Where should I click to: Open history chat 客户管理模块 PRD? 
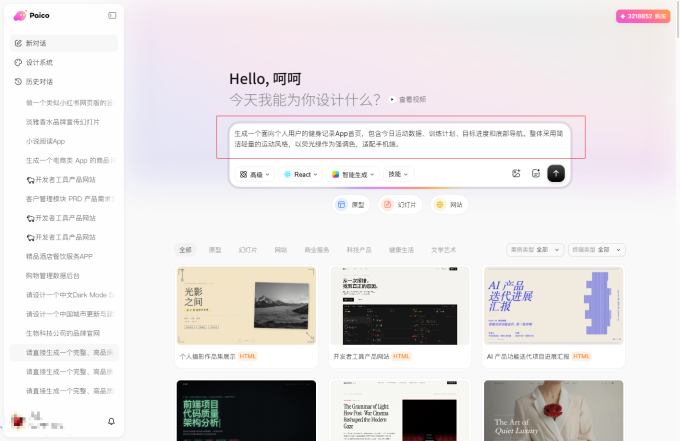pyautogui.click(x=69, y=199)
